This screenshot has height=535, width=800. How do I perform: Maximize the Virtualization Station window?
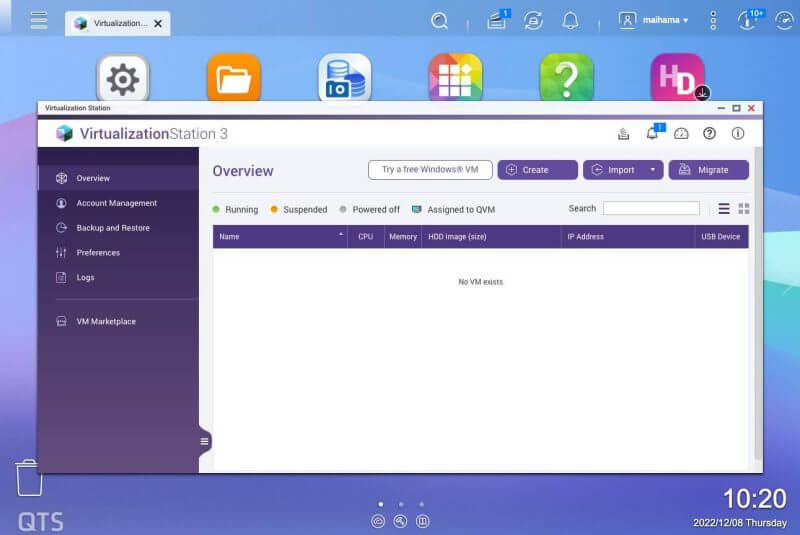click(x=736, y=108)
